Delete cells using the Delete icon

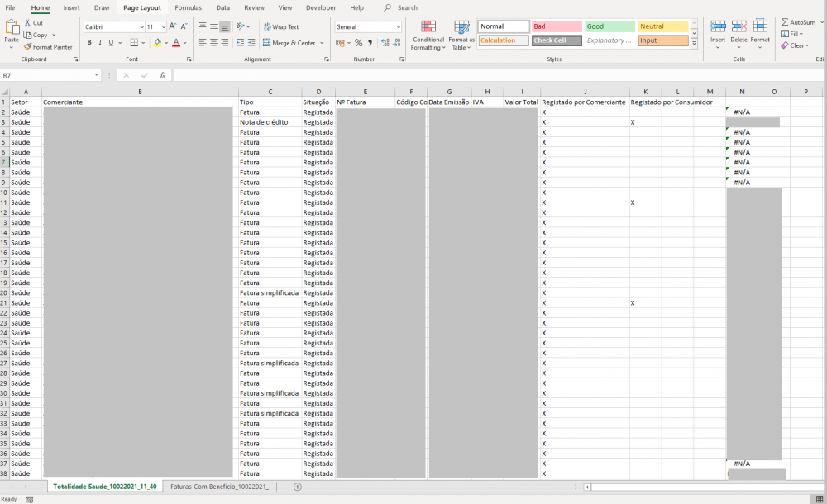click(x=739, y=26)
